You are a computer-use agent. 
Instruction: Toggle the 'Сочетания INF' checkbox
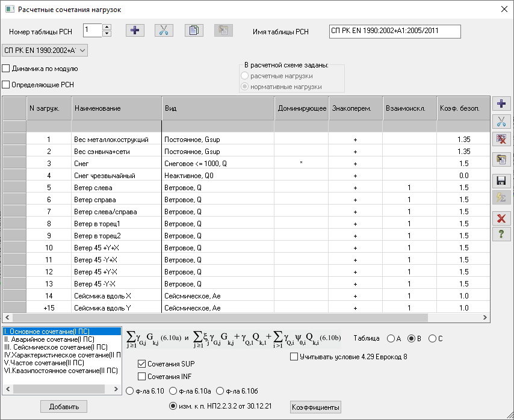(x=142, y=377)
